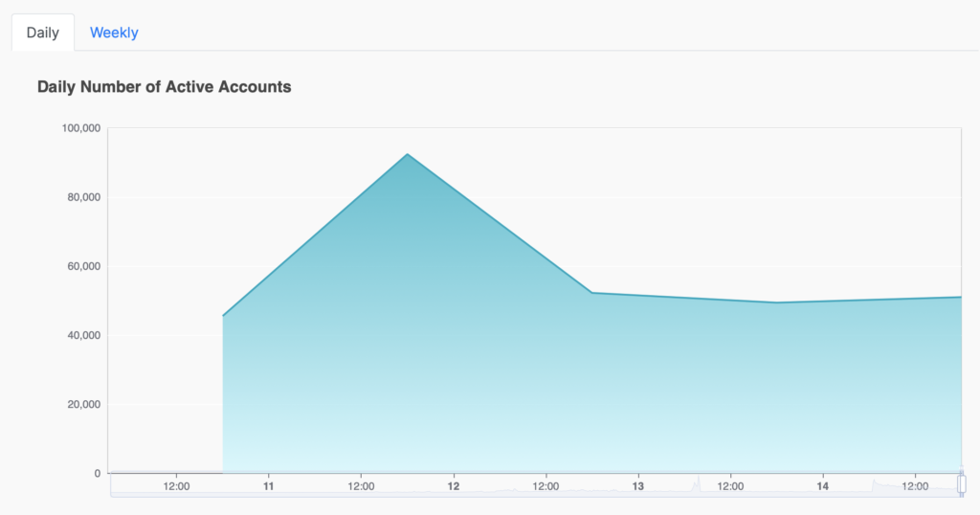Click the day 11 timeline label
The height and width of the screenshot is (515, 980).
(x=268, y=486)
